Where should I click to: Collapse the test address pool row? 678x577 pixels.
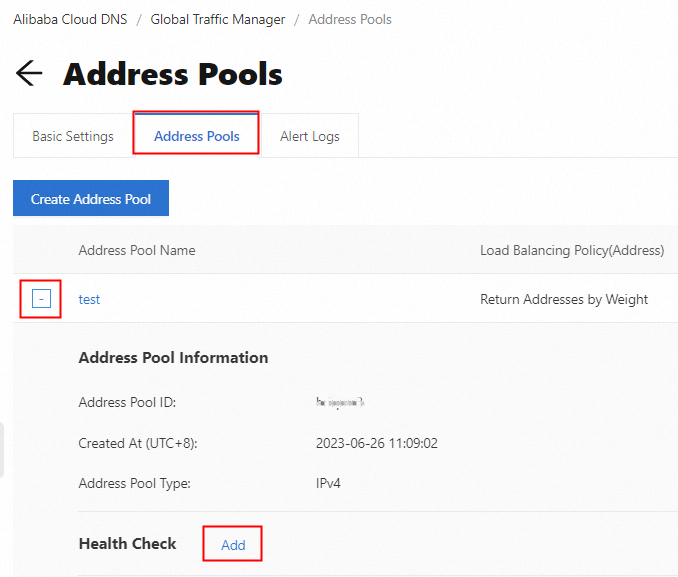(41, 299)
